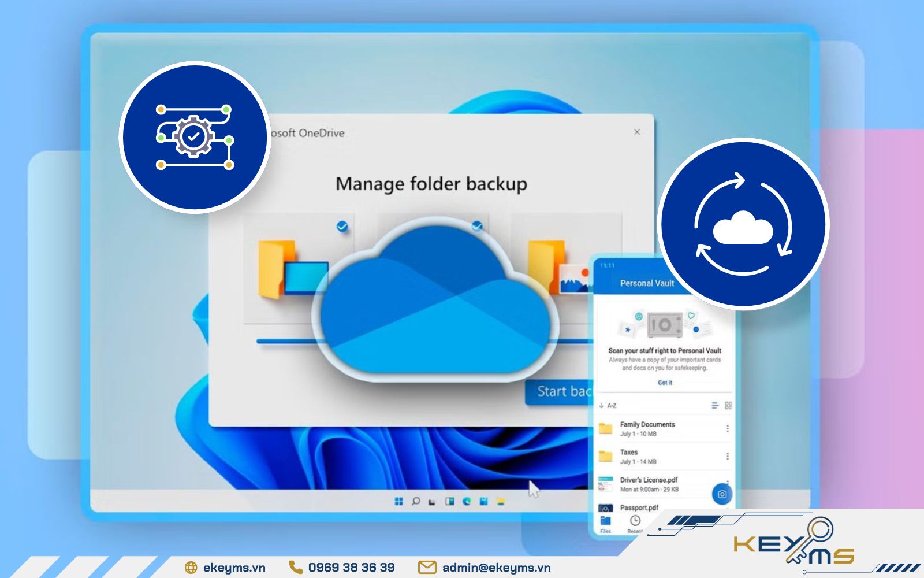
Task: Click the Microsoft Edge icon on the taskbar
Action: (x=466, y=502)
